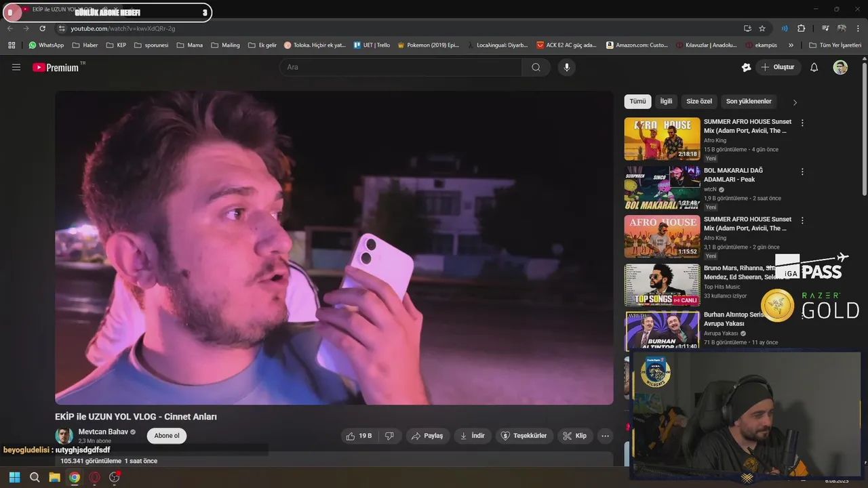Click the search magnifier button

(x=536, y=67)
